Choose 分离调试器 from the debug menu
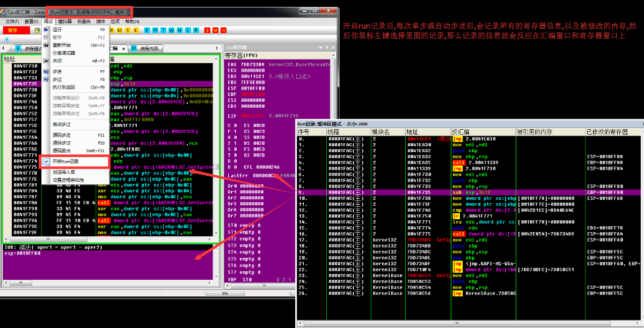644x328 pixels. pyautogui.click(x=76, y=53)
